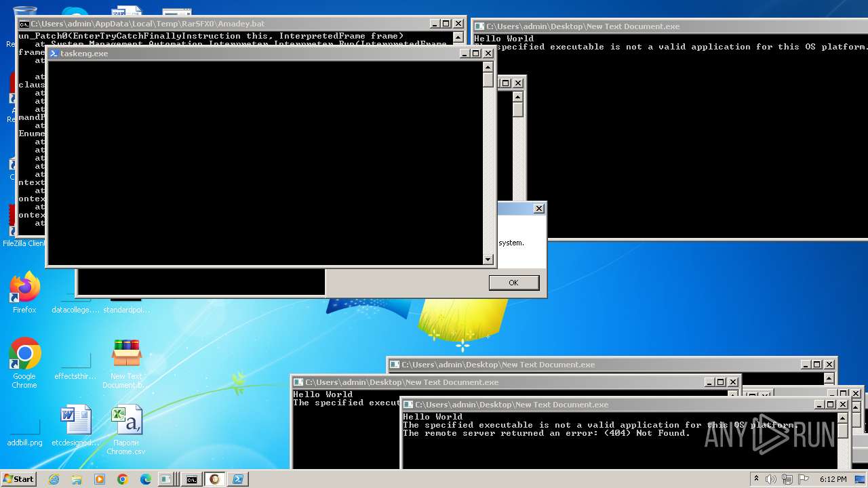The height and width of the screenshot is (488, 868).
Task: Open Windows Explorer from taskbar
Action: (77, 479)
